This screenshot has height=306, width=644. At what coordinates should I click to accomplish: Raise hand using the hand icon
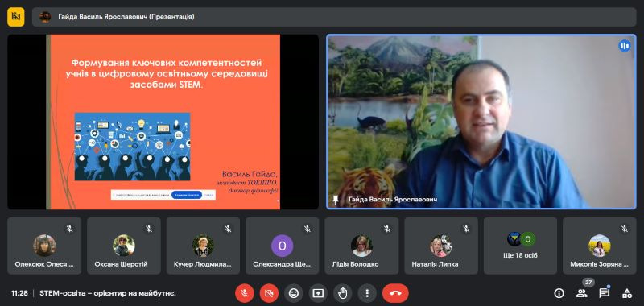pos(343,293)
